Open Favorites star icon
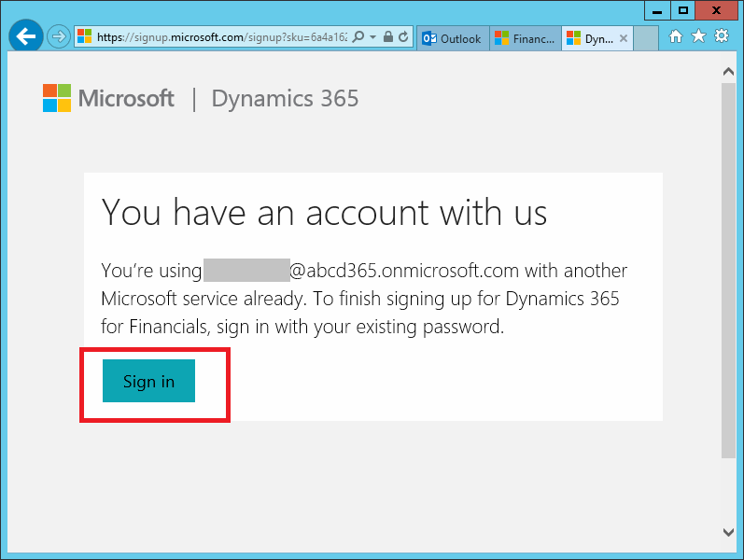Image resolution: width=744 pixels, height=560 pixels. click(x=698, y=36)
